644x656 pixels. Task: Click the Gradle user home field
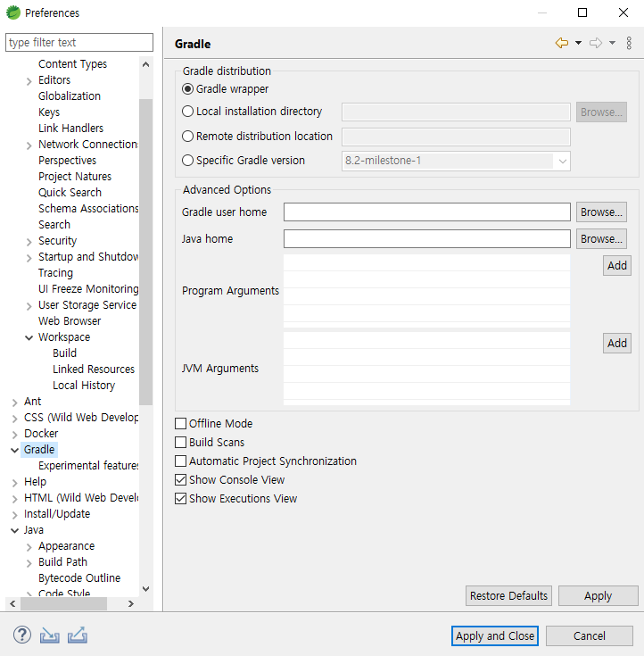427,212
